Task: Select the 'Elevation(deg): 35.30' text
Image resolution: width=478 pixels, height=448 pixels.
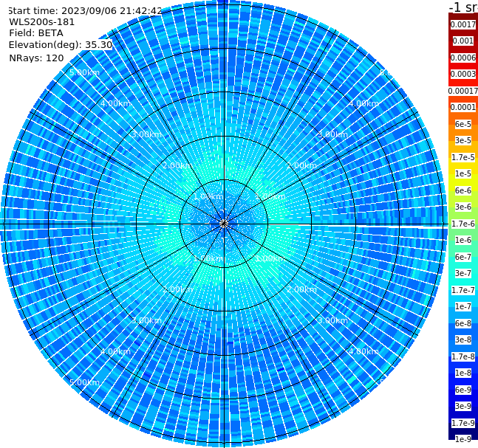Action: (x=61, y=45)
